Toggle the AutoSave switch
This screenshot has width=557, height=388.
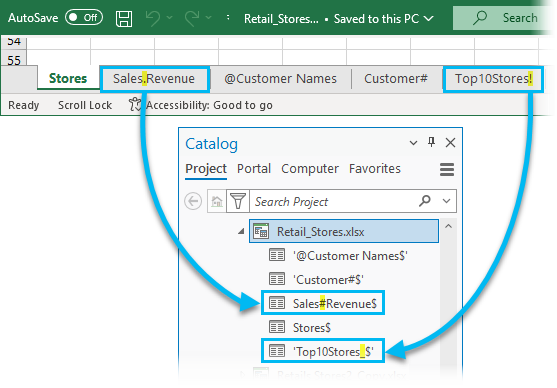click(x=84, y=17)
